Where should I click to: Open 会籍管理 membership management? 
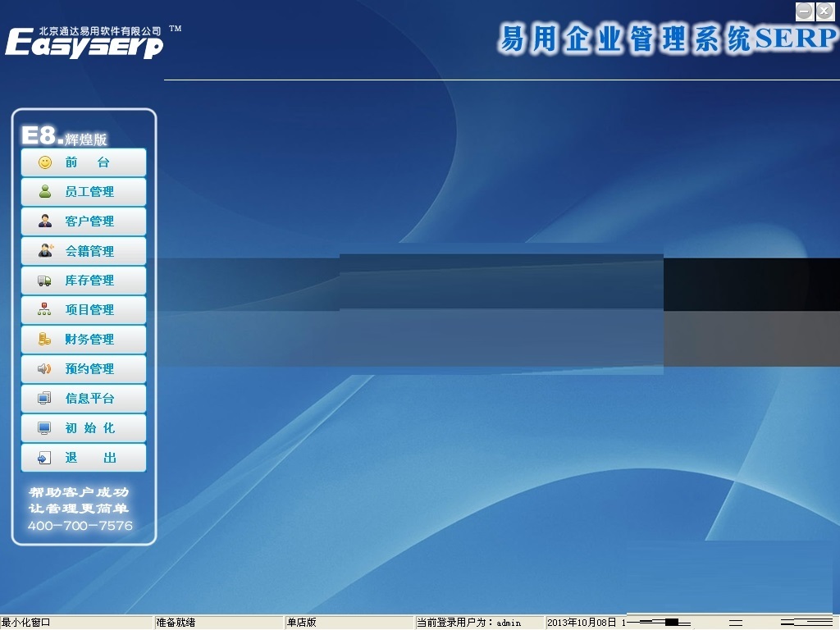coord(84,251)
